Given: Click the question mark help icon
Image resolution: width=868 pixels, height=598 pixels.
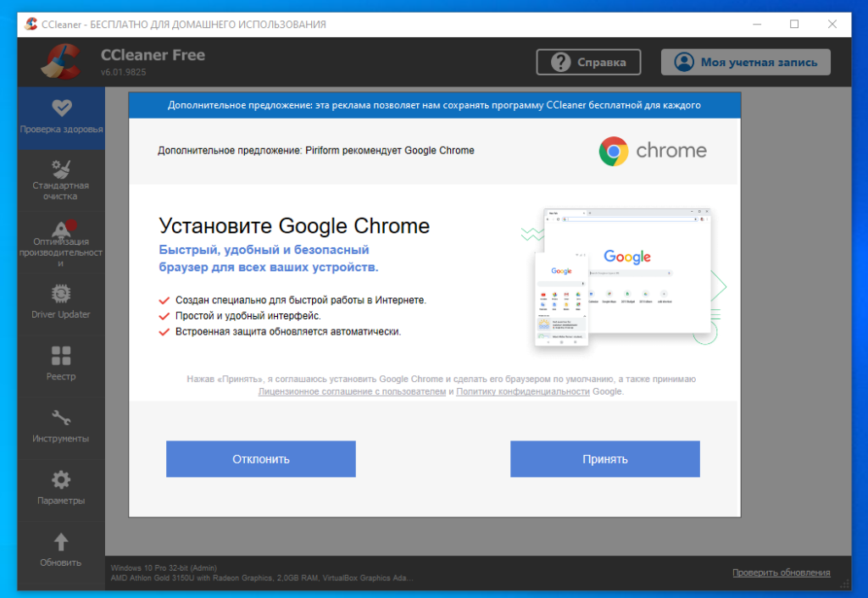Looking at the screenshot, I should (x=560, y=62).
